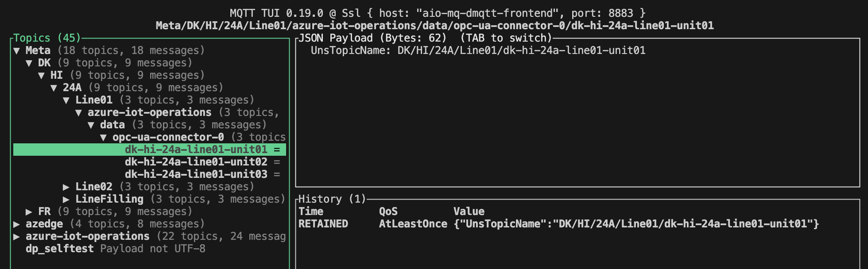The width and height of the screenshot is (868, 269).
Task: Click the MQTT TUI host title bar
Action: 434,12
